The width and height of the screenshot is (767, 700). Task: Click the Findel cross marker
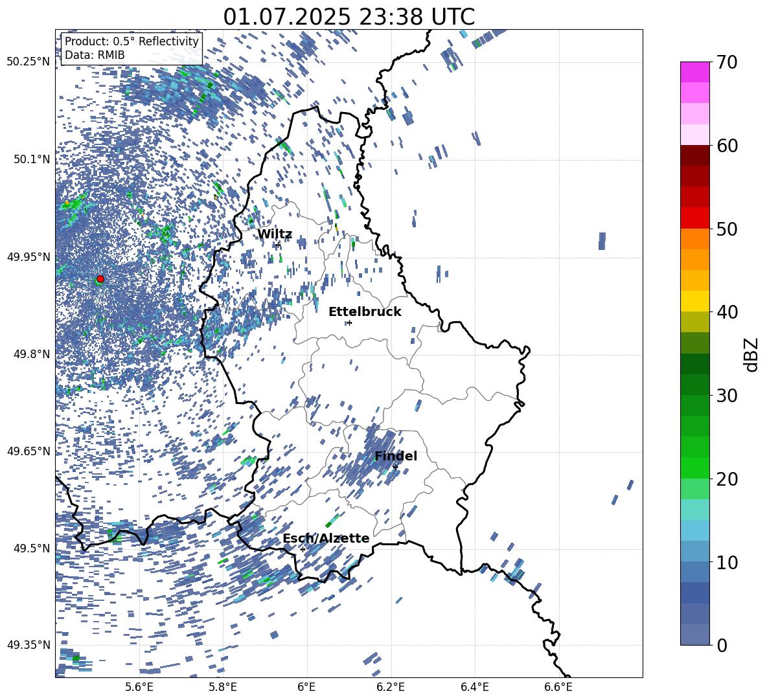(395, 467)
